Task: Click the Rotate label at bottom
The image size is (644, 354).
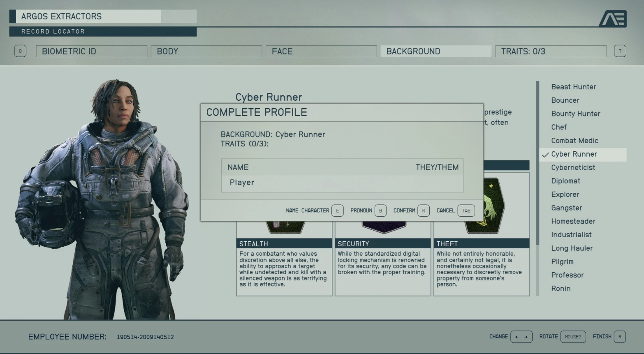Action: click(549, 336)
